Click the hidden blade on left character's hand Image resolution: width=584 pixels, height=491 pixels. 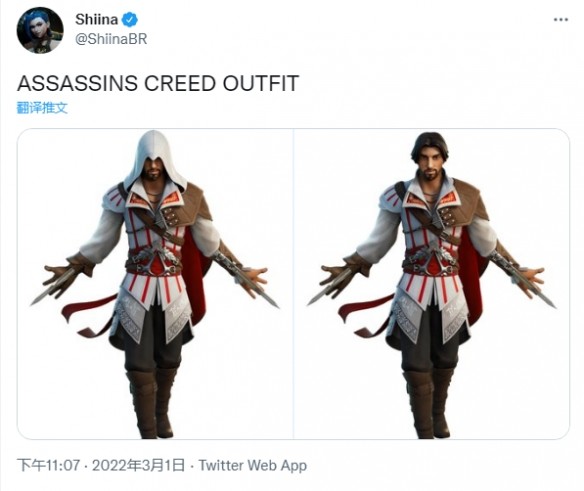point(50,291)
